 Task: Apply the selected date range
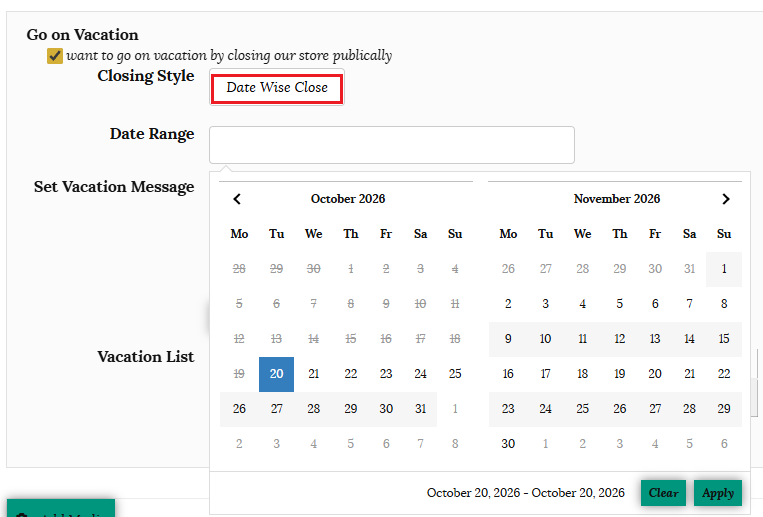(718, 493)
